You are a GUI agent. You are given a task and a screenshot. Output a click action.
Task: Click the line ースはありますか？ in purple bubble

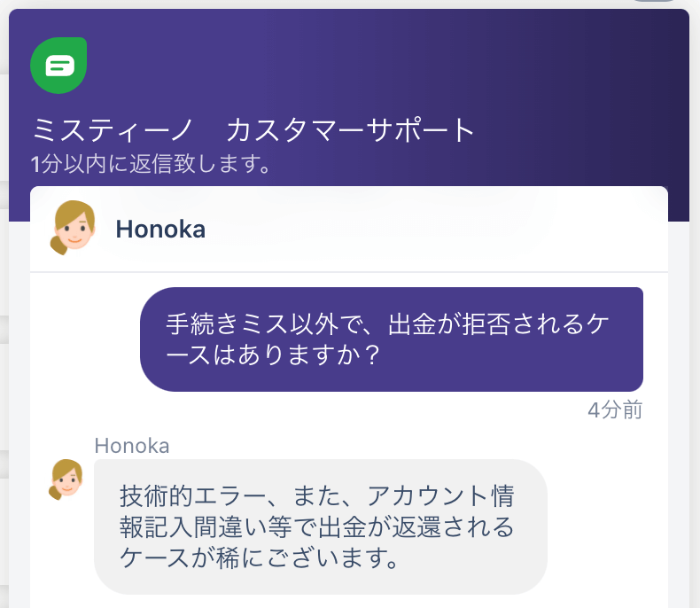273,355
